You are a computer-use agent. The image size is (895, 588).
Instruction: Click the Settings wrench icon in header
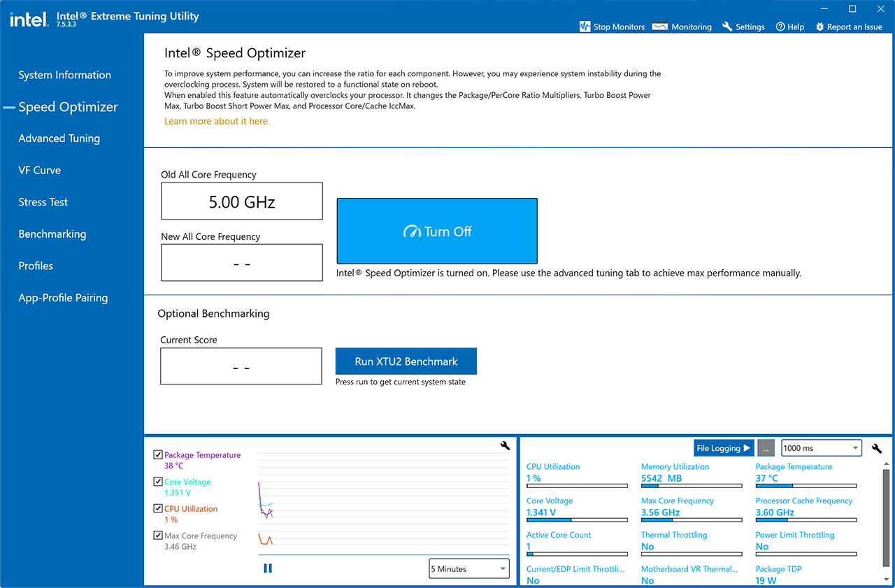(727, 27)
